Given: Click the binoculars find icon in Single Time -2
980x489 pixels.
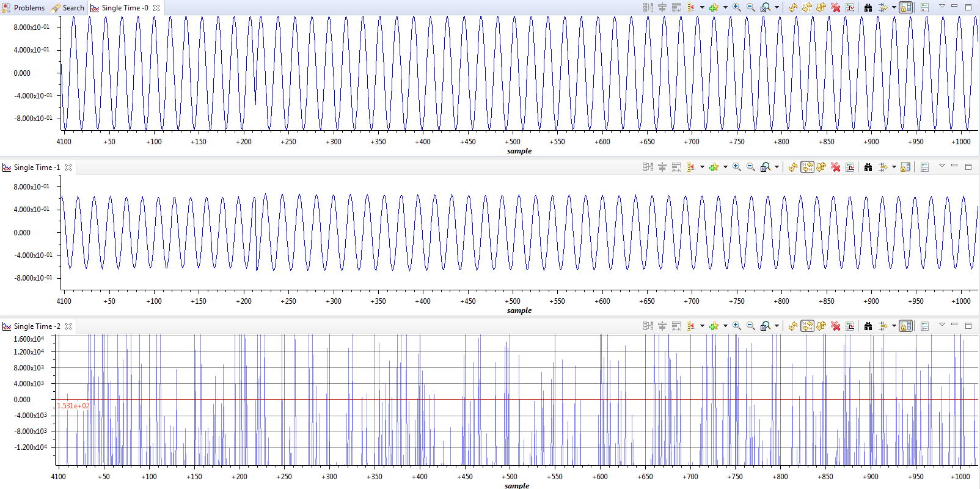Looking at the screenshot, I should tap(868, 326).
